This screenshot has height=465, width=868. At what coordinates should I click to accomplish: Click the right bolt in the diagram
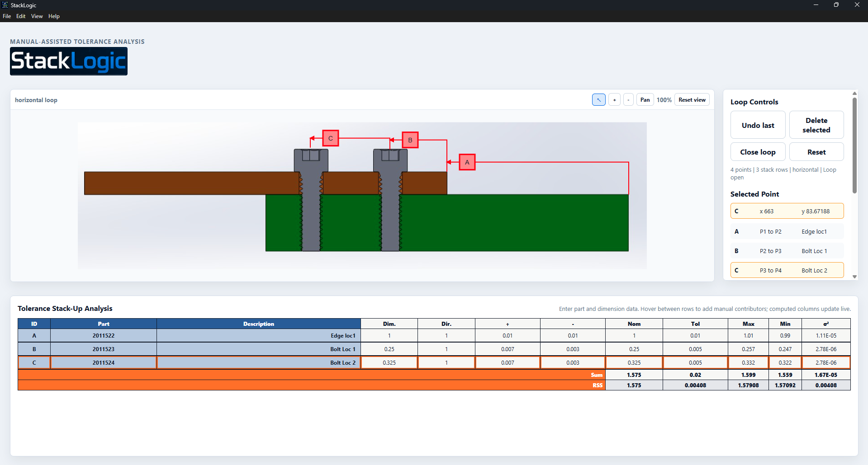tap(390, 200)
